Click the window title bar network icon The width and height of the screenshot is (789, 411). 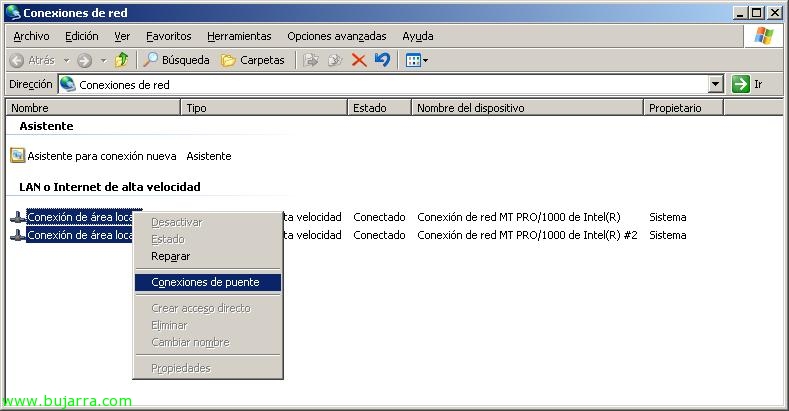tap(13, 13)
